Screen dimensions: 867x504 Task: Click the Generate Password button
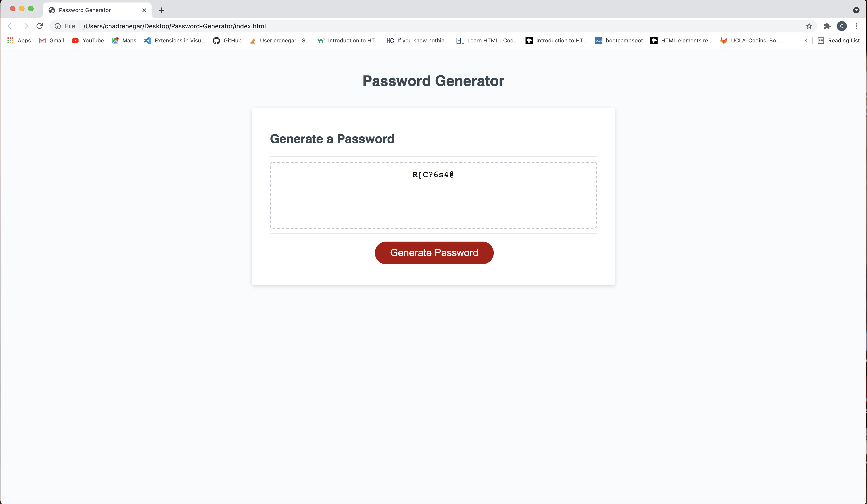pos(434,252)
